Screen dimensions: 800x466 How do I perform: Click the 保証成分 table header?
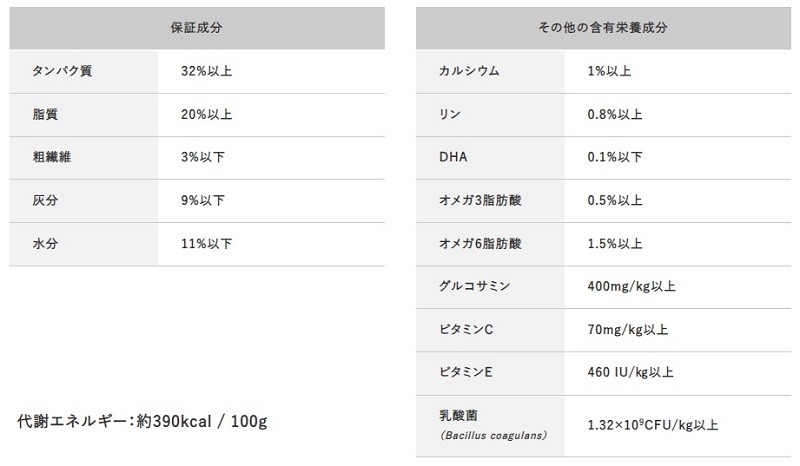click(x=196, y=28)
